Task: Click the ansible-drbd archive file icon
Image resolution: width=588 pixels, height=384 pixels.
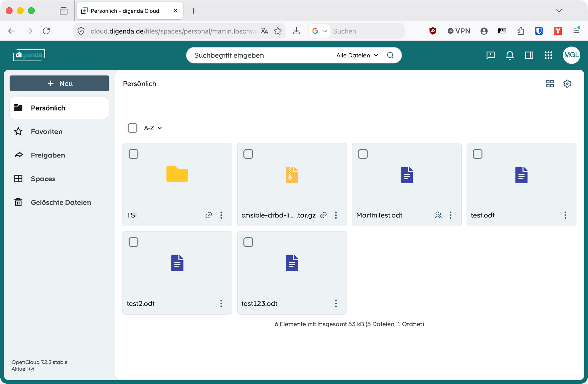Action: tap(292, 175)
